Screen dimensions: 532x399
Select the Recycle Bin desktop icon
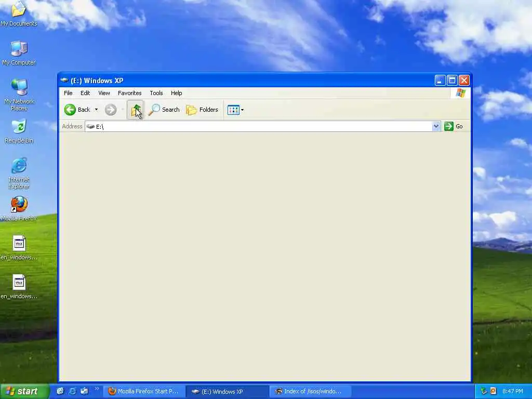click(x=19, y=131)
